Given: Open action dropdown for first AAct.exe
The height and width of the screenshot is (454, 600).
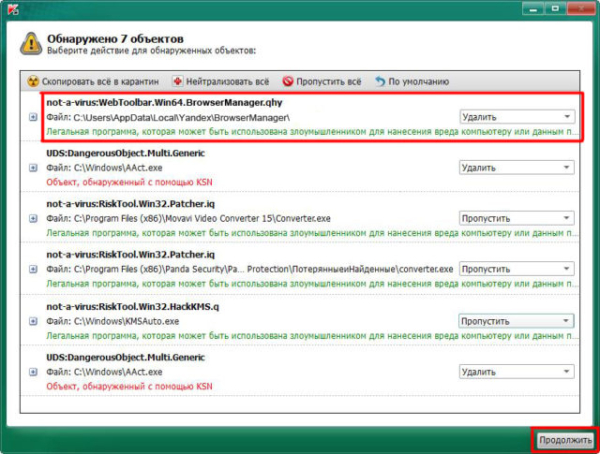Looking at the screenshot, I should 517,168.
